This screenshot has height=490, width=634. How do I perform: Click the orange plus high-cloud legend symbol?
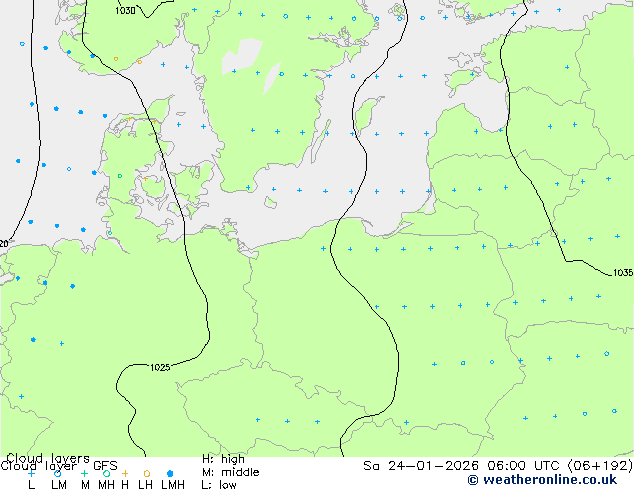tap(125, 473)
